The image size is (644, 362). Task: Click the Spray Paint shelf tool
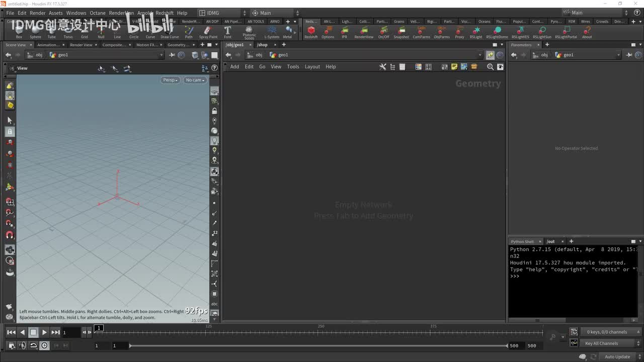(x=208, y=31)
